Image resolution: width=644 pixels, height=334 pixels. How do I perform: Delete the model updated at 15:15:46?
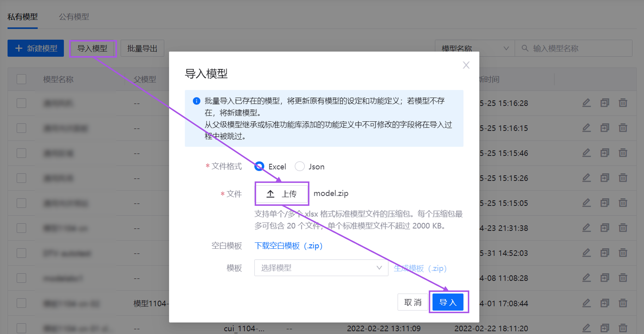click(623, 153)
